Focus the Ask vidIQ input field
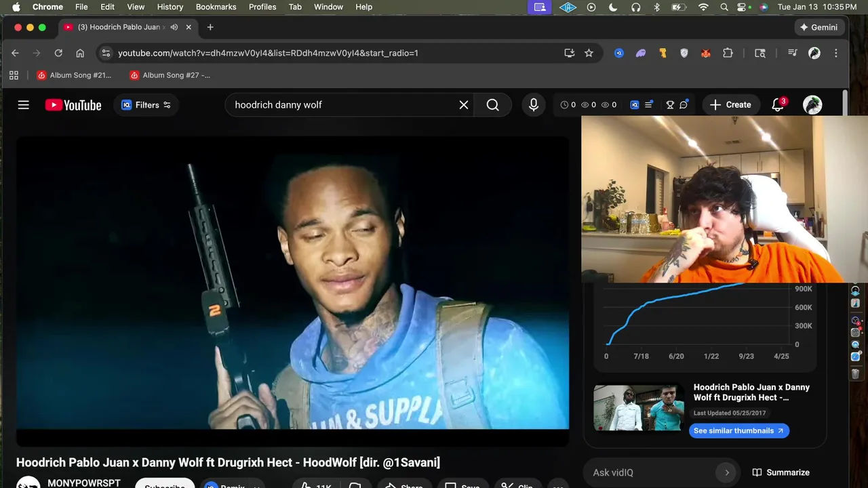 651,472
